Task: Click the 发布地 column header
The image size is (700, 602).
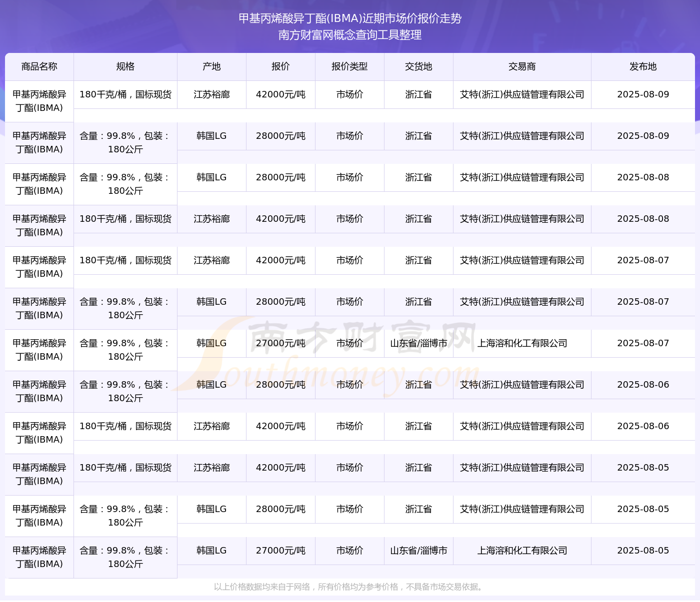Action: tap(643, 66)
